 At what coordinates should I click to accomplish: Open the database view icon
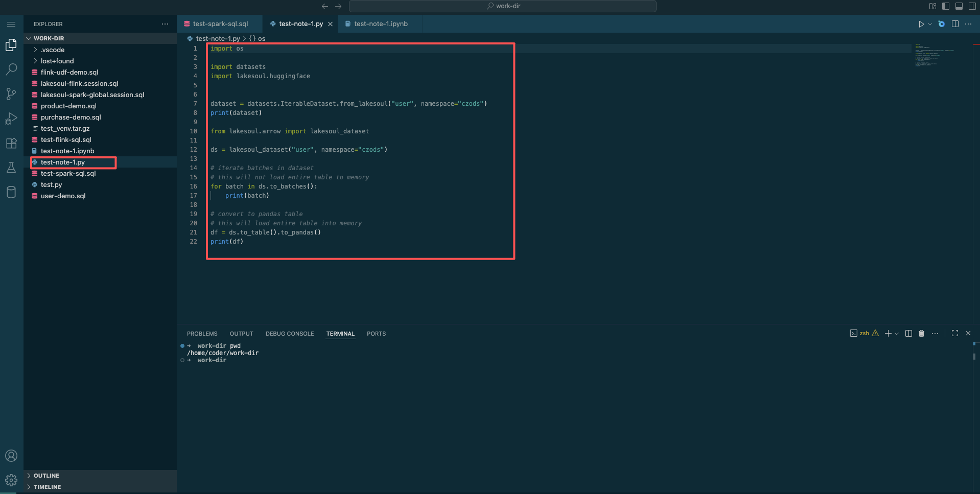click(x=11, y=192)
